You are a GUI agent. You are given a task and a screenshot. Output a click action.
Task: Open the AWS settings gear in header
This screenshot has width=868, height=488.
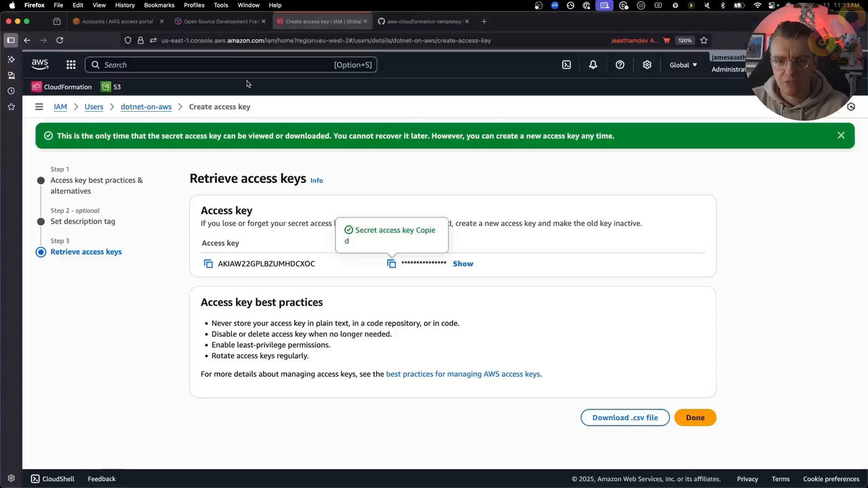(x=647, y=65)
